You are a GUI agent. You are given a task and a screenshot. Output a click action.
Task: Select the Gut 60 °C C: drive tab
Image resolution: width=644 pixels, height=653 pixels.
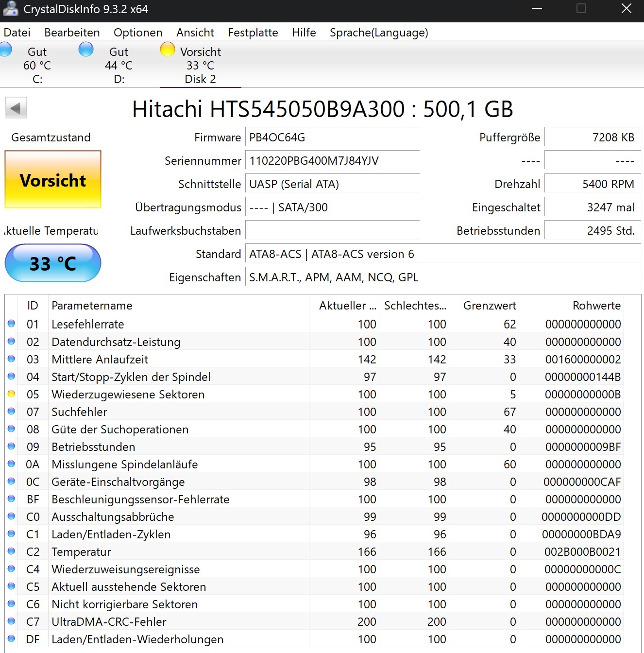point(37,65)
